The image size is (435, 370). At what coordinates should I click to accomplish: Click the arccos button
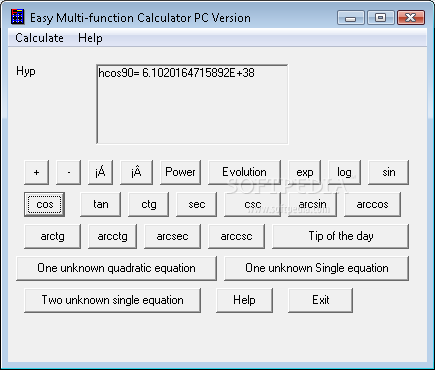[x=372, y=204]
